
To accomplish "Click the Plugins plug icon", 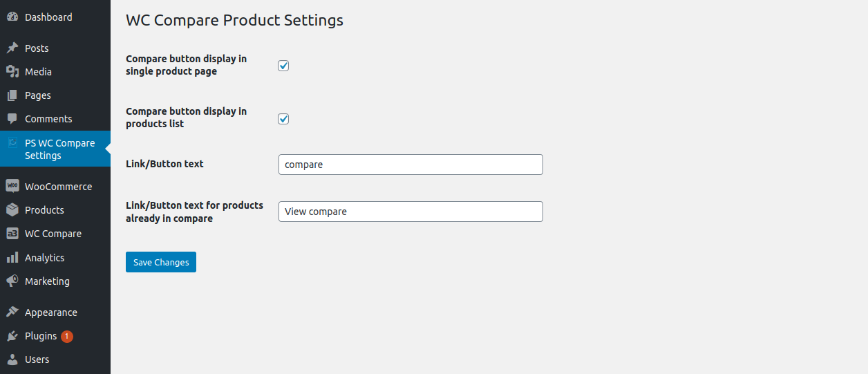I will [12, 336].
